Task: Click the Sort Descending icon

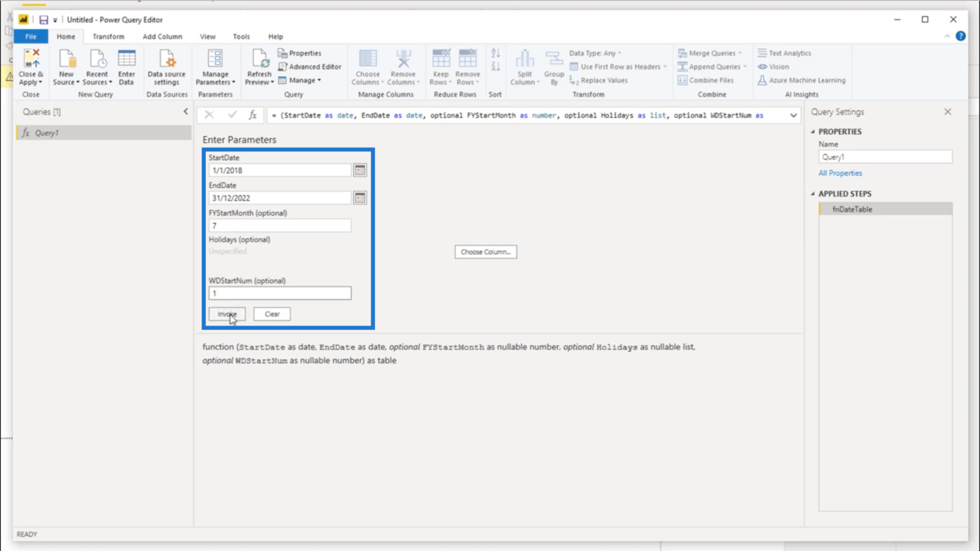Action: 496,66
